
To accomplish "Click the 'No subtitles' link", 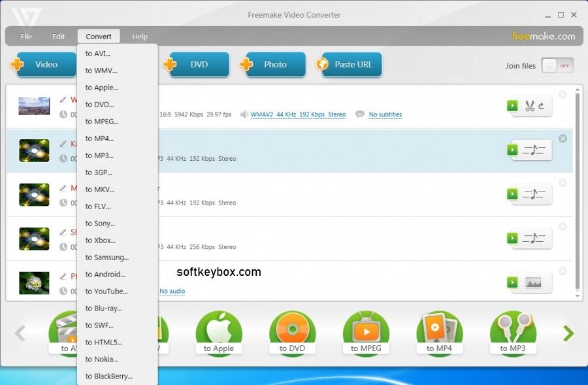I will coord(385,114).
